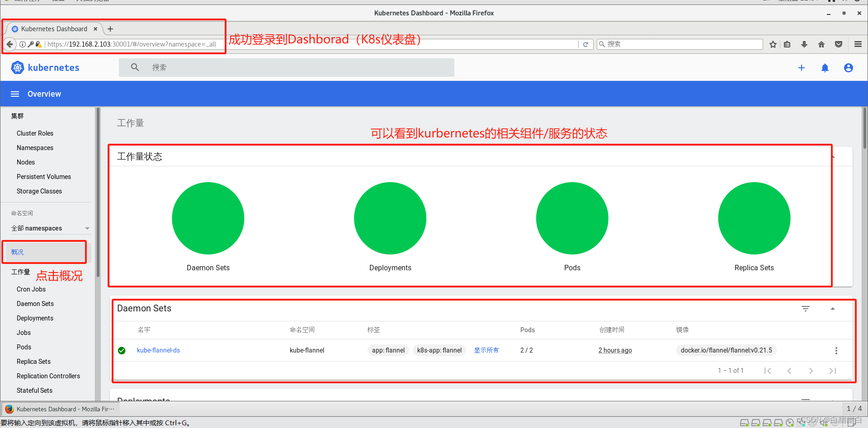Collapse the Daemon Sets card

click(x=833, y=309)
